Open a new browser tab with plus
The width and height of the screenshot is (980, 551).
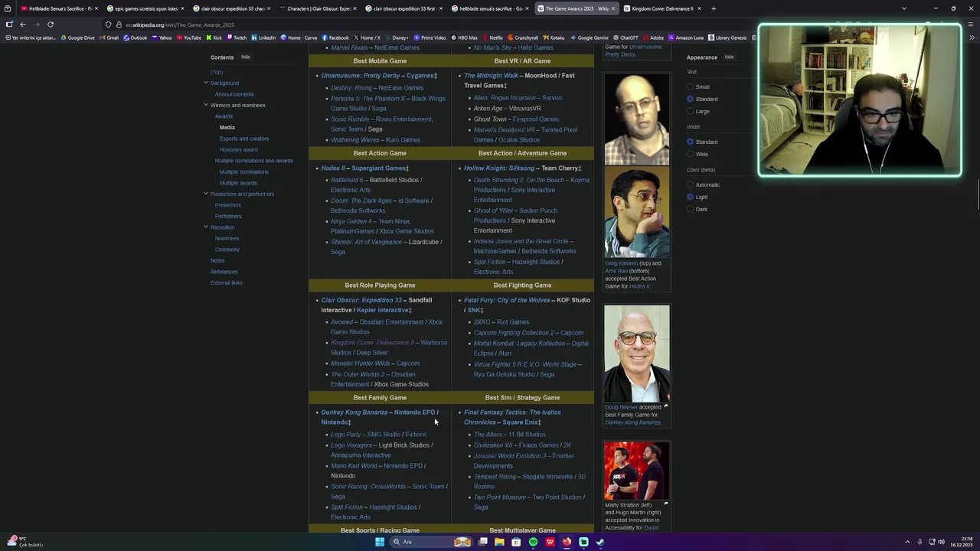pyautogui.click(x=714, y=8)
